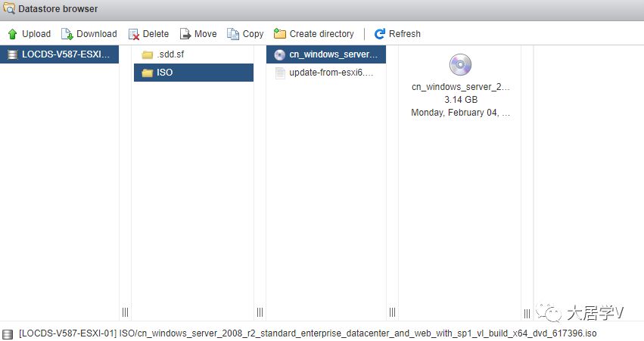Click the Datastore browser title text
The height and width of the screenshot is (341, 644).
pos(58,8)
